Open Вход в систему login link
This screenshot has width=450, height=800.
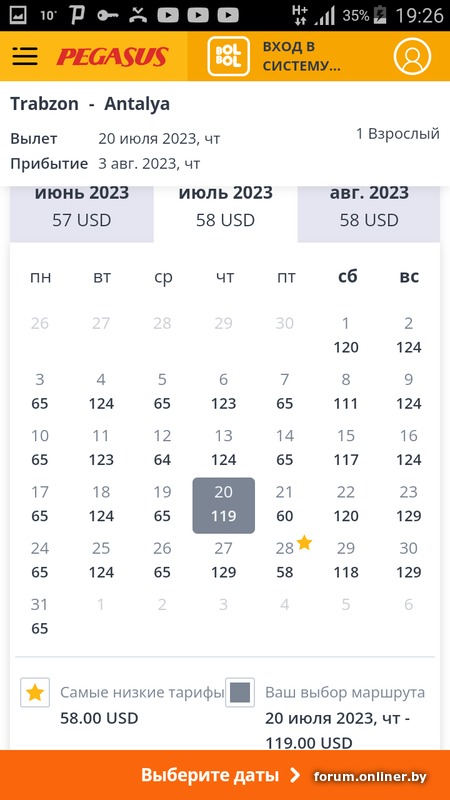click(301, 56)
